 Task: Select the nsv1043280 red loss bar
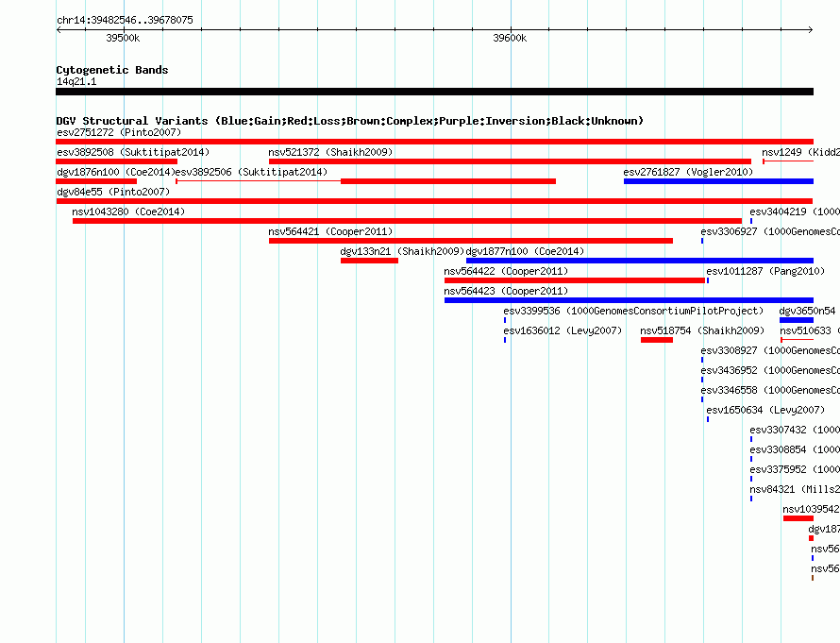point(407,221)
